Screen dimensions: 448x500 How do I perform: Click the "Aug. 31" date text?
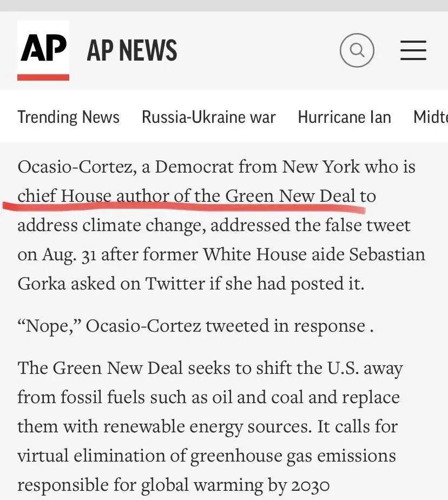[x=70, y=254]
